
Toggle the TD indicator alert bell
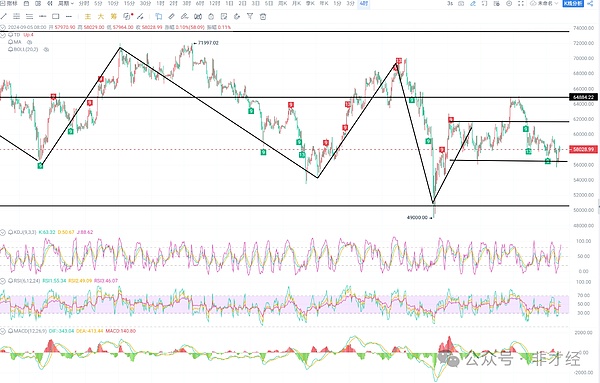pyautogui.click(x=11, y=35)
